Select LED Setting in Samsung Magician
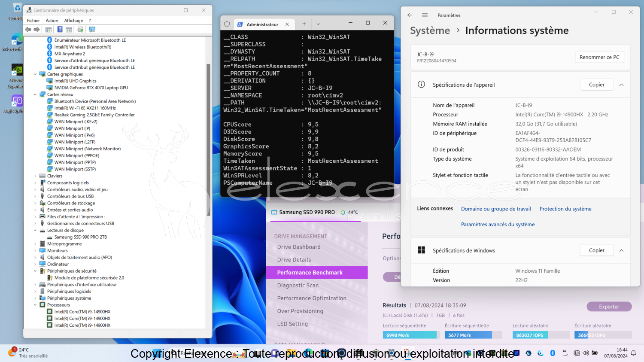The height and width of the screenshot is (362, 644). [292, 324]
